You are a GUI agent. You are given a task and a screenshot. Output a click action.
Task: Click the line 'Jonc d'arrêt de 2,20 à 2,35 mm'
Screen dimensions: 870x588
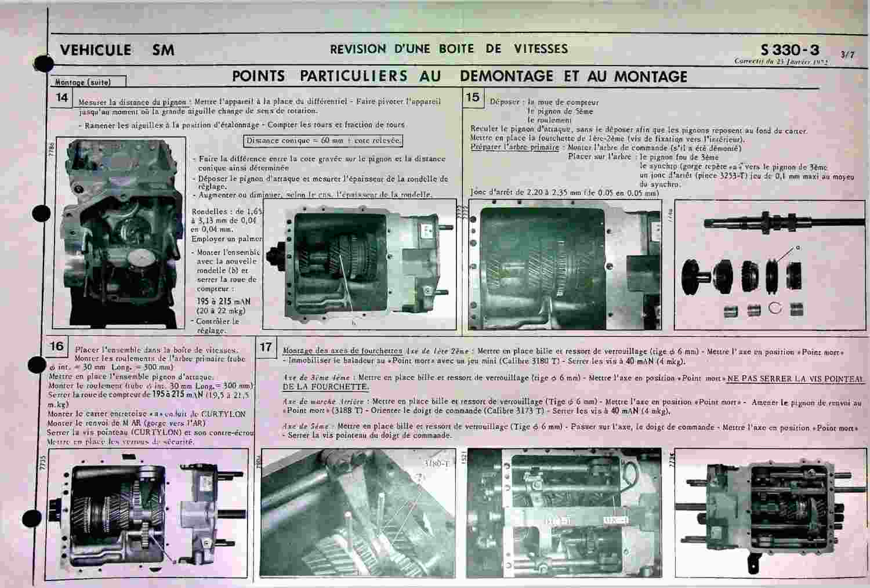pyautogui.click(x=564, y=193)
